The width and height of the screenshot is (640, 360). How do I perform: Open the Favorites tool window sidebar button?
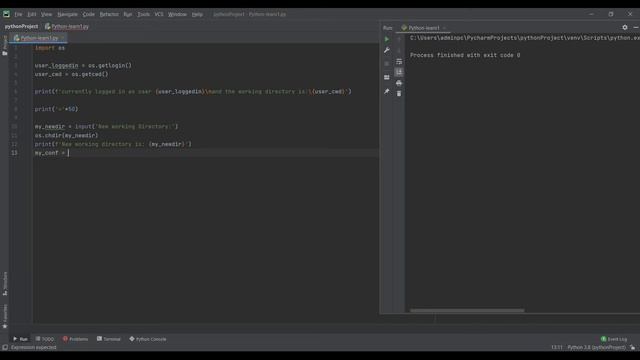5,316
